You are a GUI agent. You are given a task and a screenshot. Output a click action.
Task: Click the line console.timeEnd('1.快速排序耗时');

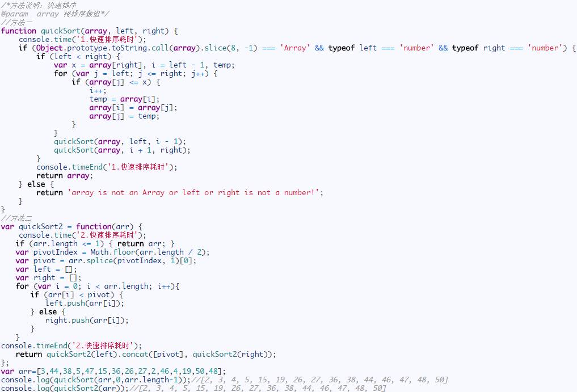[x=107, y=167]
